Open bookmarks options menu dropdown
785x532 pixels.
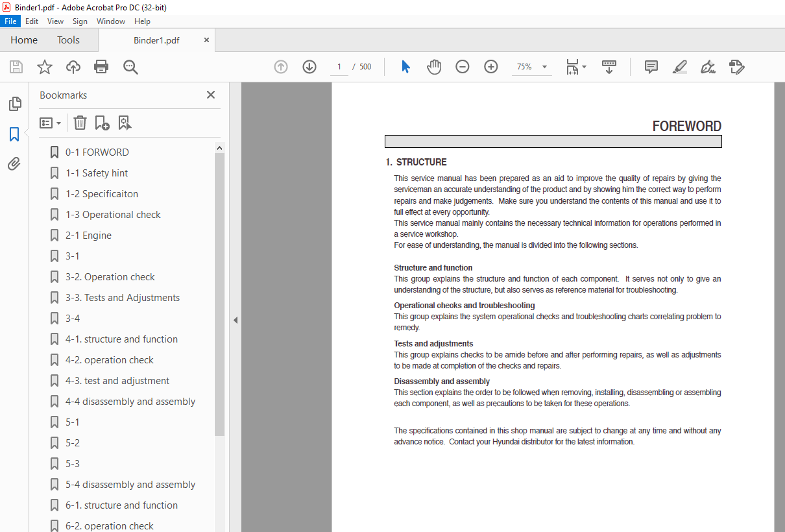[50, 123]
